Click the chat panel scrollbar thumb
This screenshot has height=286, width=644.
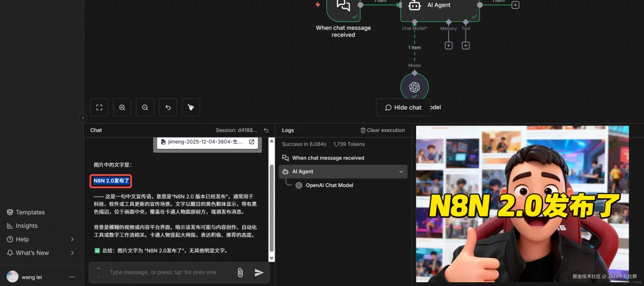tap(271, 208)
